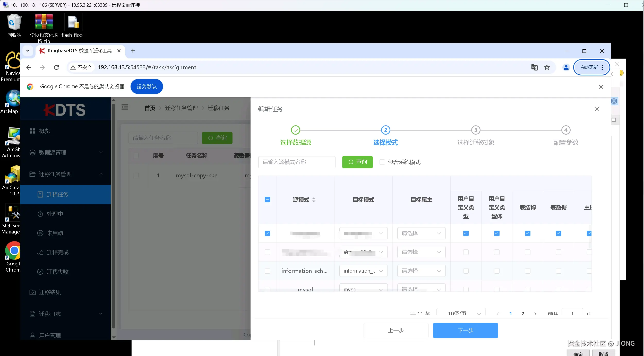Select 迁移结果 sidebar menu item

(x=50, y=292)
